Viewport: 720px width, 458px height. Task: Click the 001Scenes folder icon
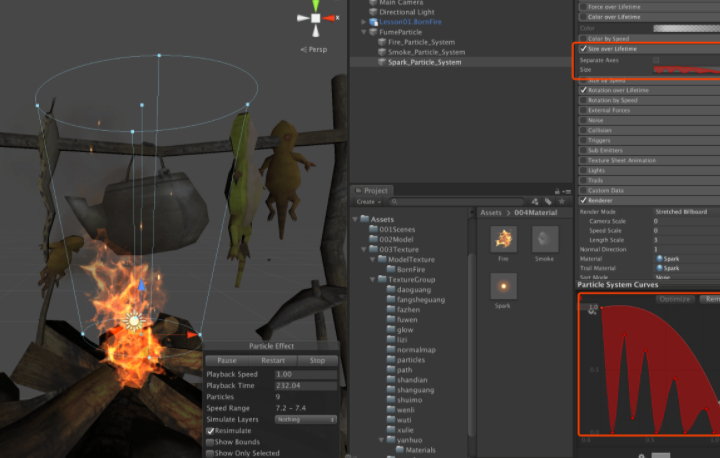pyautogui.click(x=374, y=229)
